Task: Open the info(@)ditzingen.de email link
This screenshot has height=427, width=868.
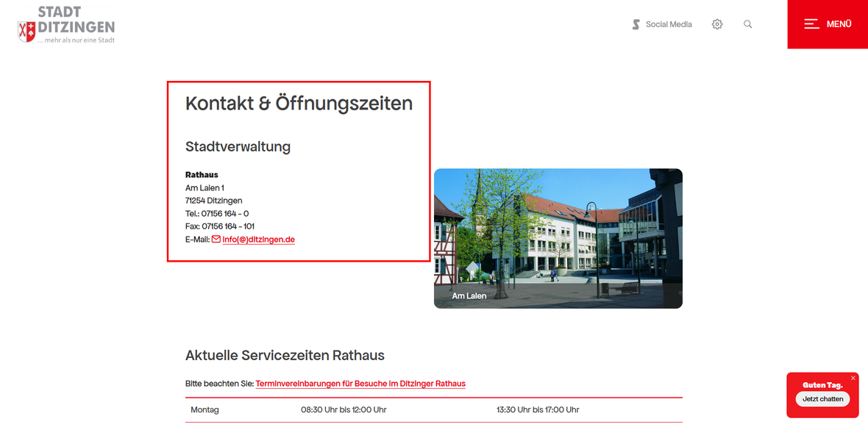Action: tap(258, 239)
